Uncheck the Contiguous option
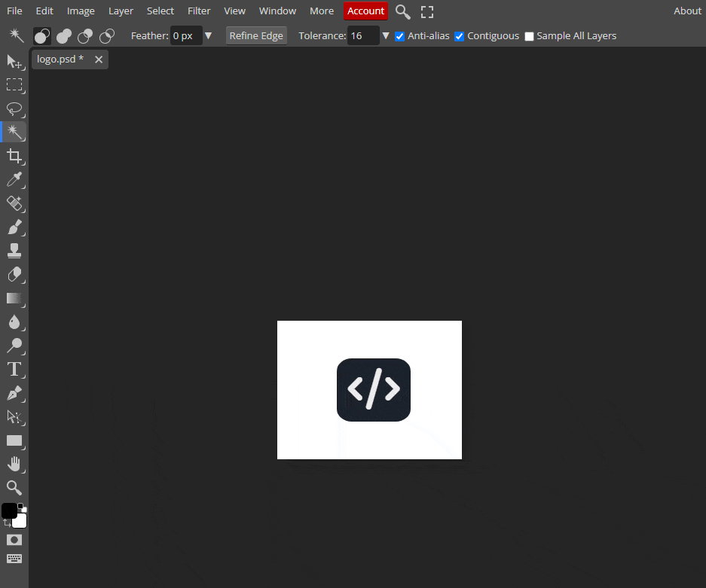Screen dimensions: 706x588 click(460, 36)
